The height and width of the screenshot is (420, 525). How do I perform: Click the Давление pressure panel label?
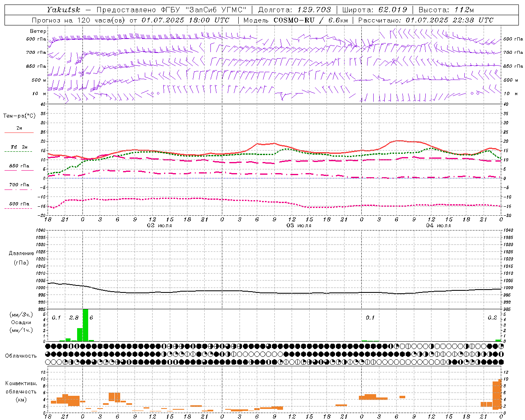(x=21, y=253)
